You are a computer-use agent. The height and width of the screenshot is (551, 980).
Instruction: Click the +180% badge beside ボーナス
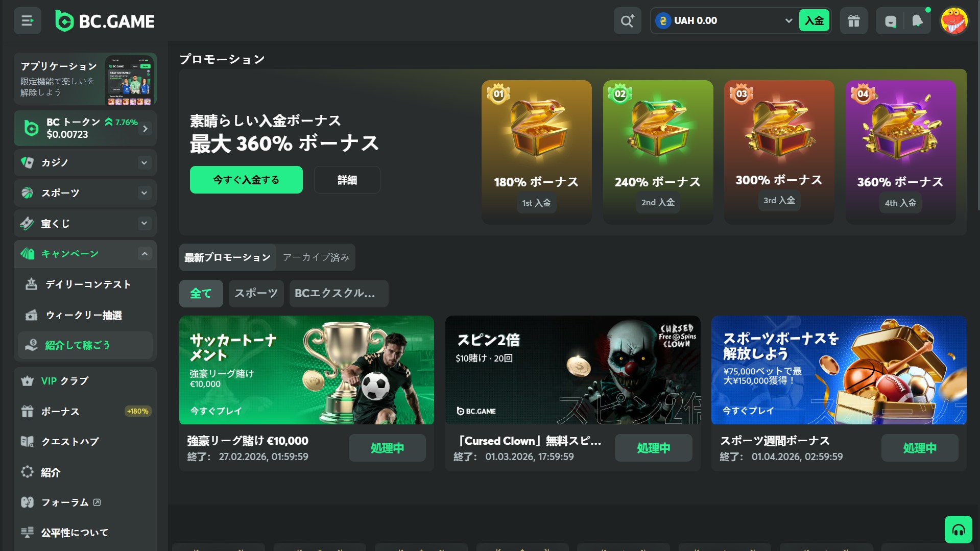click(x=138, y=411)
